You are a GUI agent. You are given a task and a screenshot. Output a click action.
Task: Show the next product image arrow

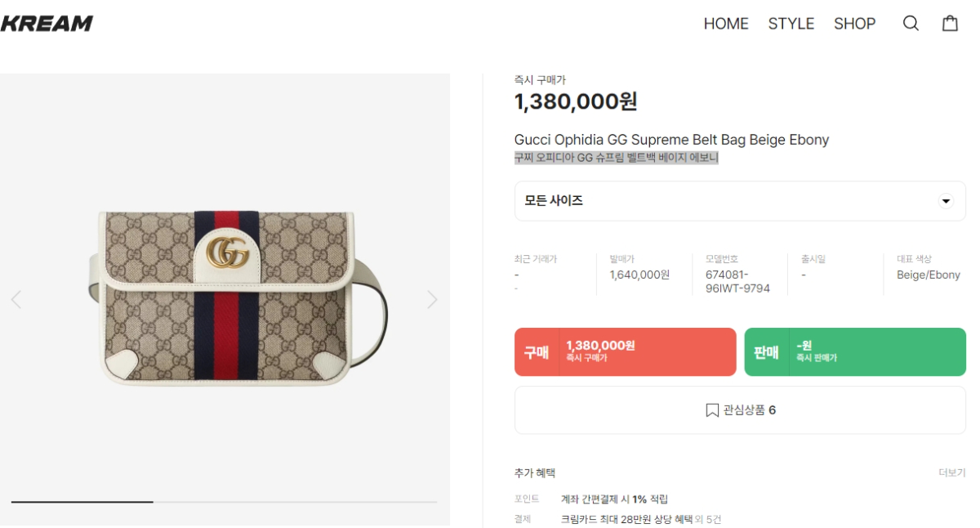coord(432,300)
